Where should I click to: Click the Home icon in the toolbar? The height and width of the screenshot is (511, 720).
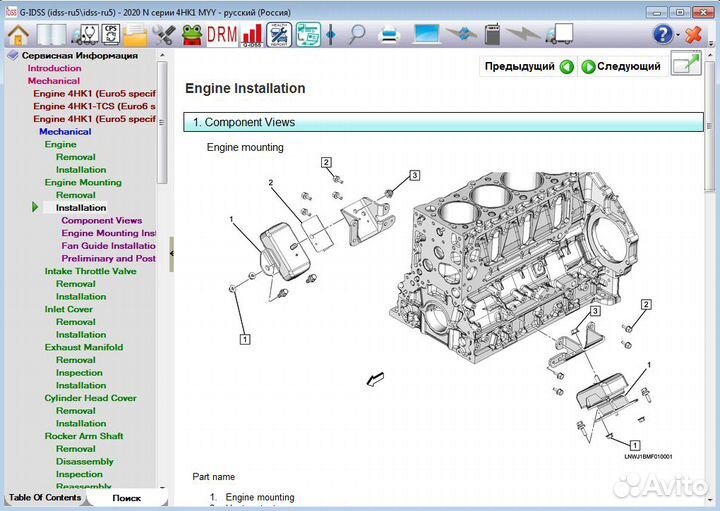click(17, 34)
